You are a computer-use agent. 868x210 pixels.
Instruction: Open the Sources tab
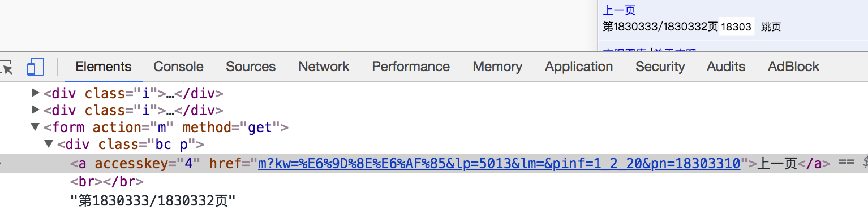[x=251, y=67]
